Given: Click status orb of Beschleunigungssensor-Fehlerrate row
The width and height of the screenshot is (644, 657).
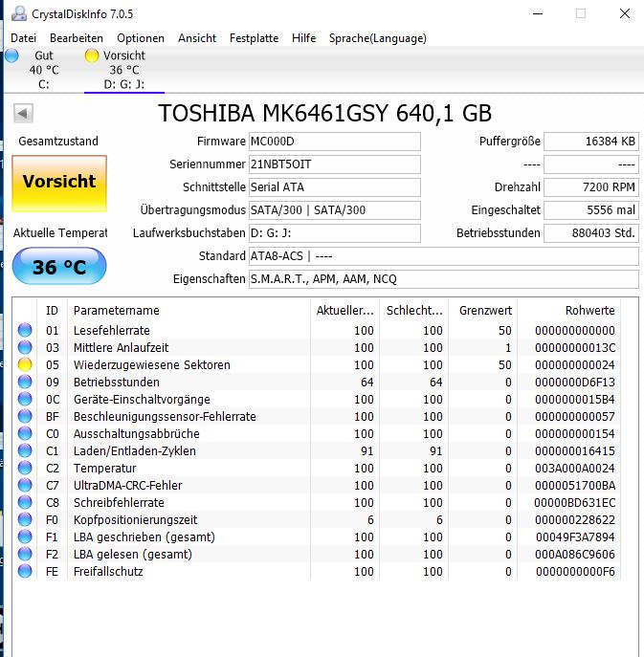Looking at the screenshot, I should [x=25, y=416].
